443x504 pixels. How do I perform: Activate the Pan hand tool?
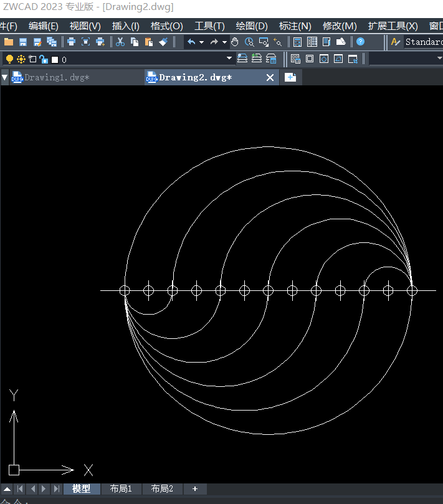coord(235,42)
